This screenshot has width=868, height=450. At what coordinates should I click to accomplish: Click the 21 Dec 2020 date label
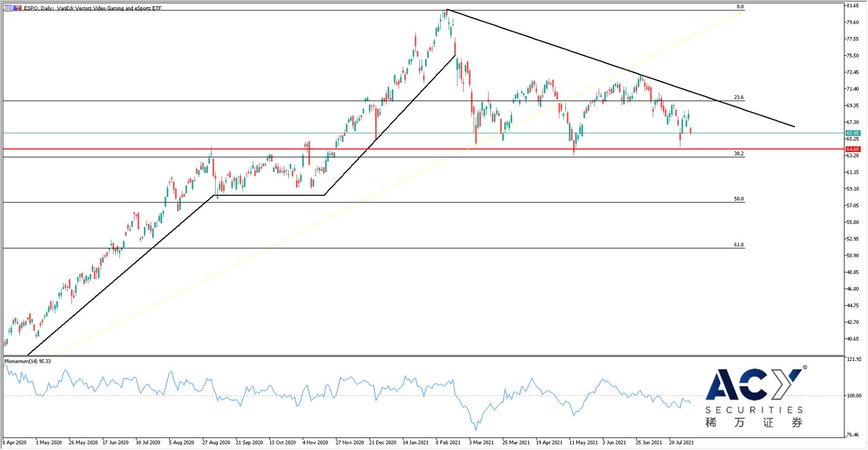[383, 442]
